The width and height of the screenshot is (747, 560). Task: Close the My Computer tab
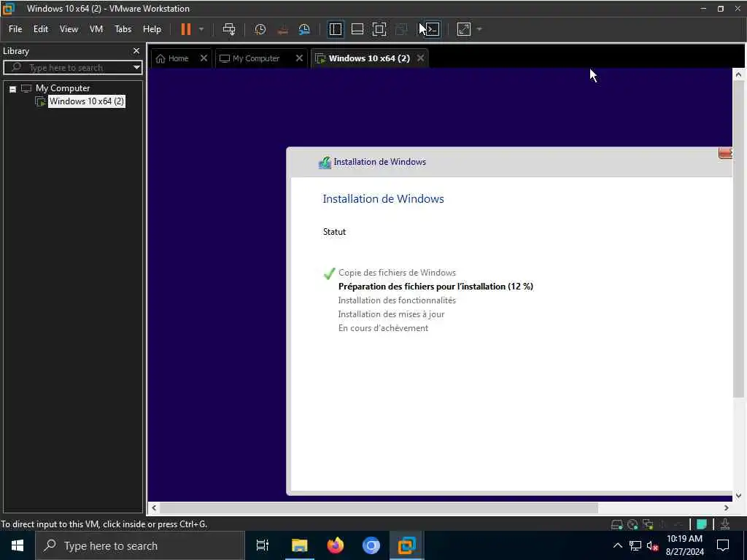pyautogui.click(x=299, y=58)
